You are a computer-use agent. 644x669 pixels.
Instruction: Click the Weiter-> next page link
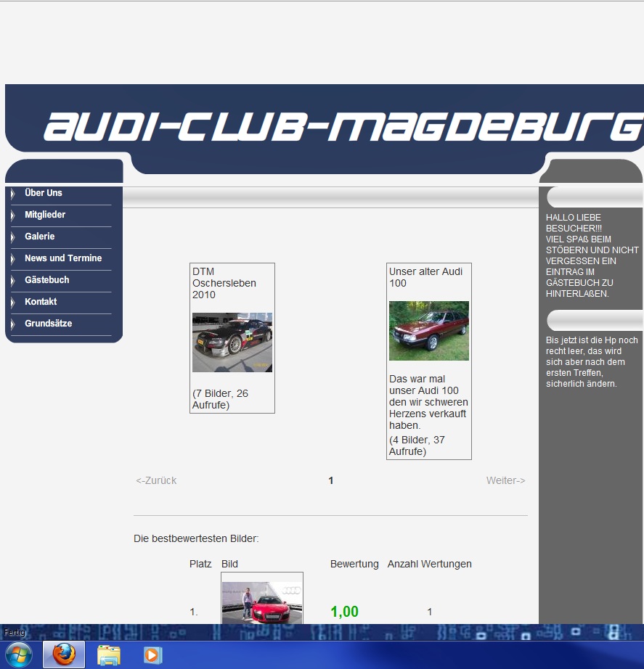tap(505, 480)
